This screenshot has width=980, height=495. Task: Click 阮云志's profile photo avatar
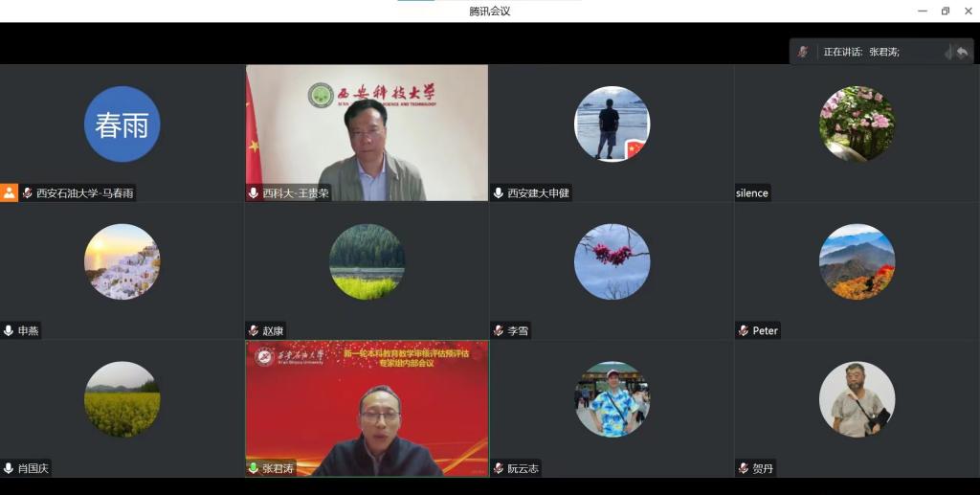pyautogui.click(x=612, y=399)
